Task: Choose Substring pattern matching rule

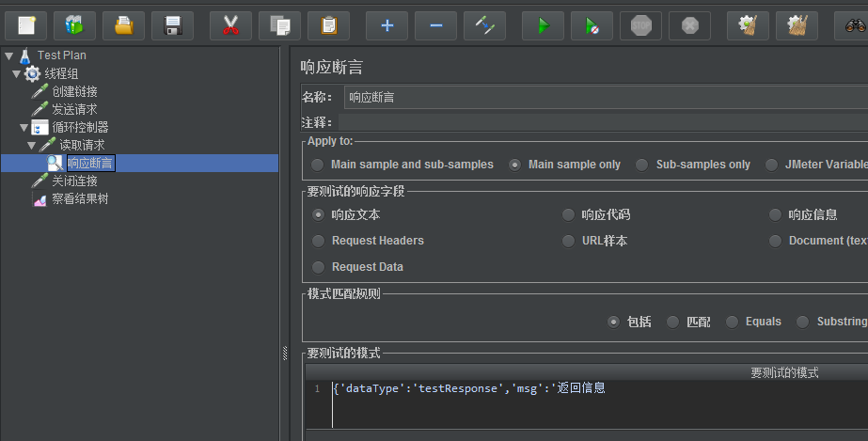Action: pos(803,322)
